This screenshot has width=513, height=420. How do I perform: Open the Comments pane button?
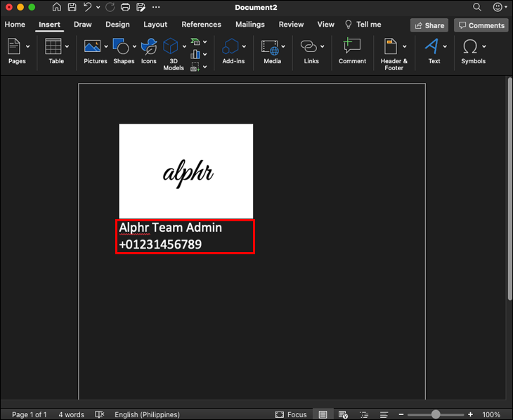point(481,25)
